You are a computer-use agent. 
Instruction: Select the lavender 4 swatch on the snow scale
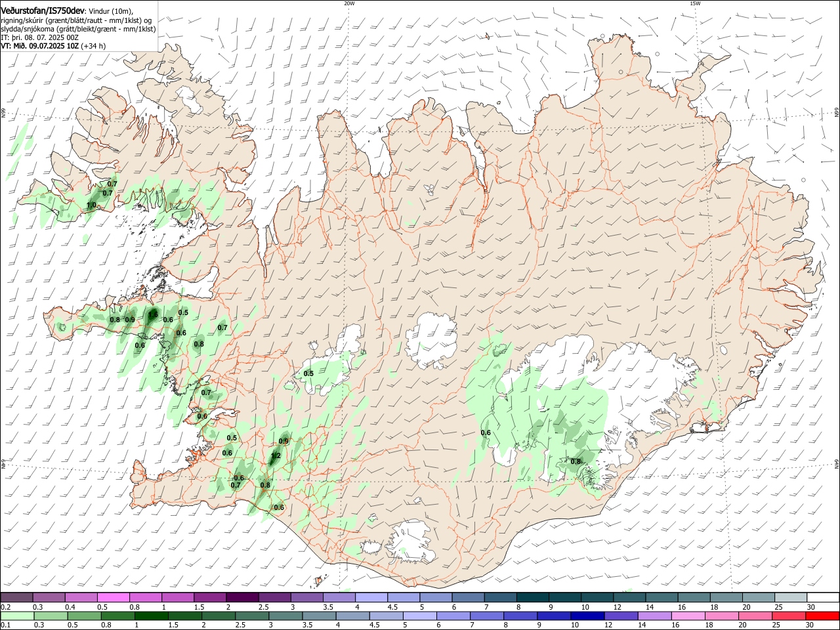click(x=371, y=597)
